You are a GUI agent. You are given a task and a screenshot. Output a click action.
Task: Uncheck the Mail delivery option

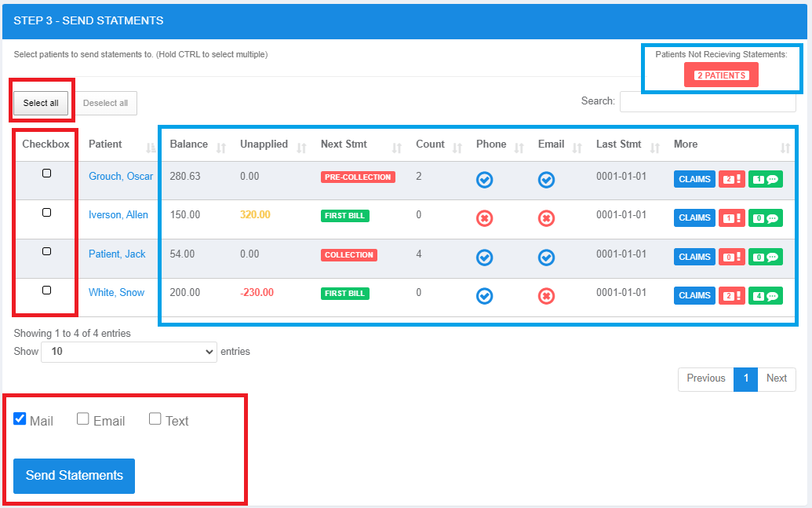[20, 418]
